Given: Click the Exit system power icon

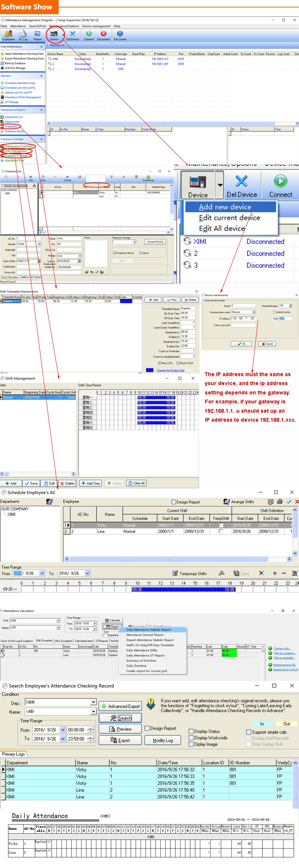Looking at the screenshot, I should [x=120, y=34].
